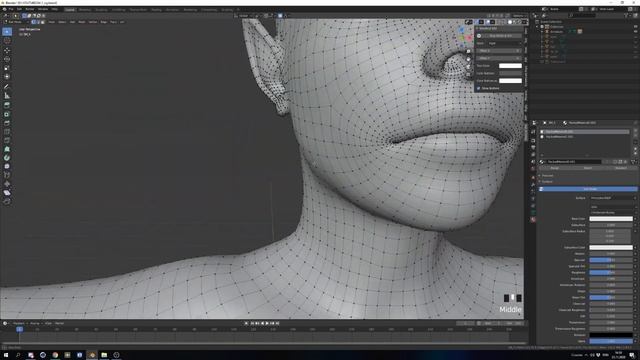Select the Shear tool
The width and height of the screenshot is (640, 360).
[x=7, y=193]
